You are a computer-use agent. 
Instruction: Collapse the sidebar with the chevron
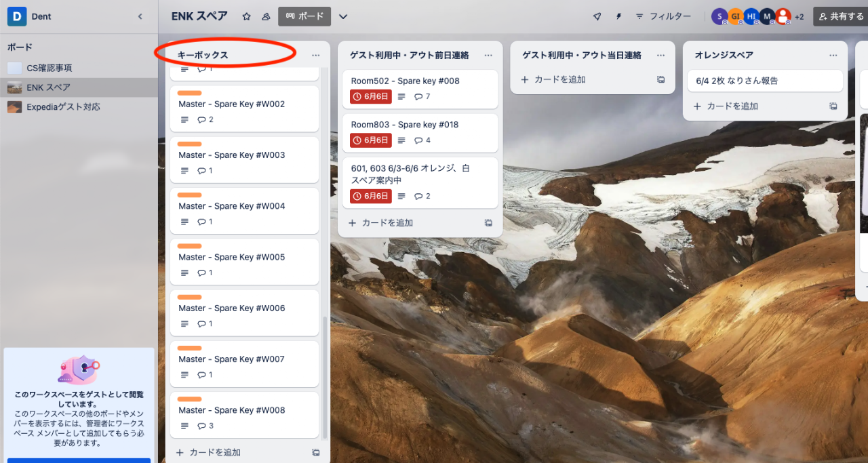[140, 16]
